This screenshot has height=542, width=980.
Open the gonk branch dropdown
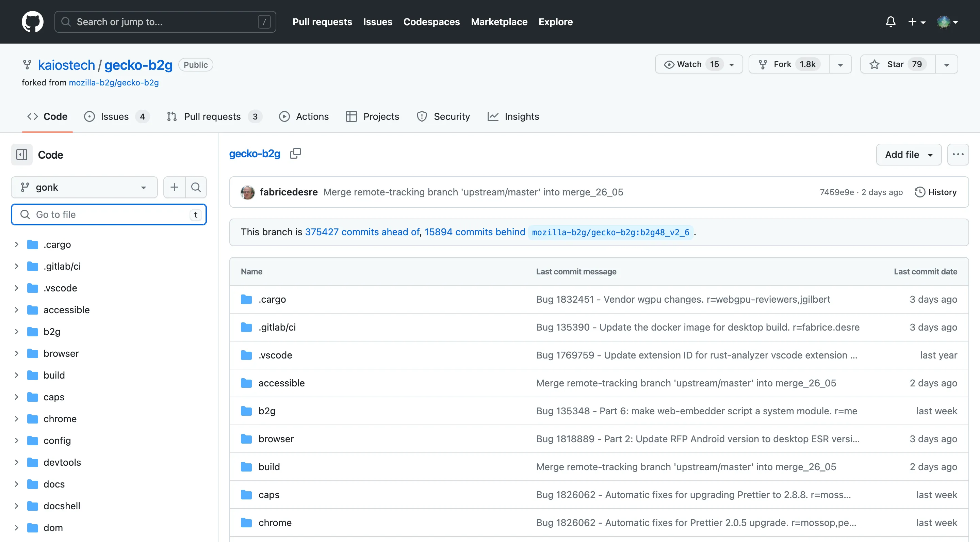[84, 187]
